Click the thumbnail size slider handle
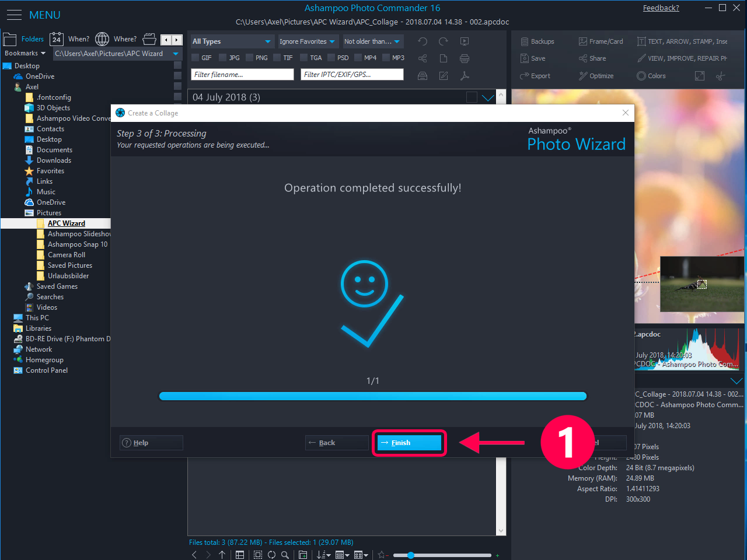 pyautogui.click(x=411, y=555)
